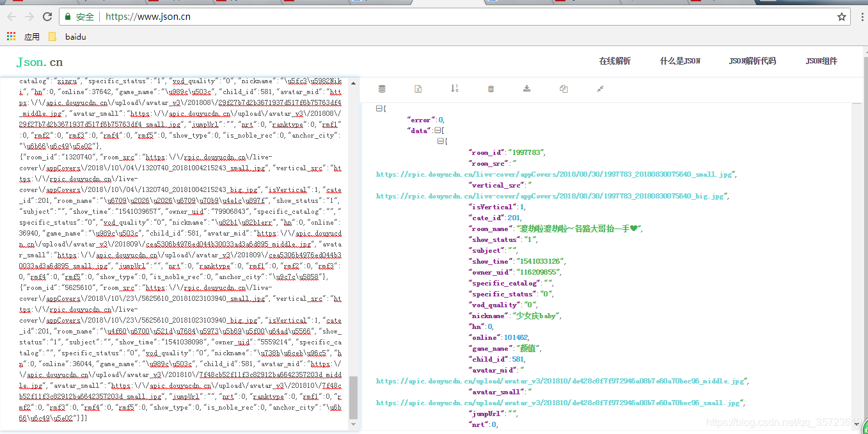Click the copy JSON icon
Screen dimensions: 868x434
(564, 89)
